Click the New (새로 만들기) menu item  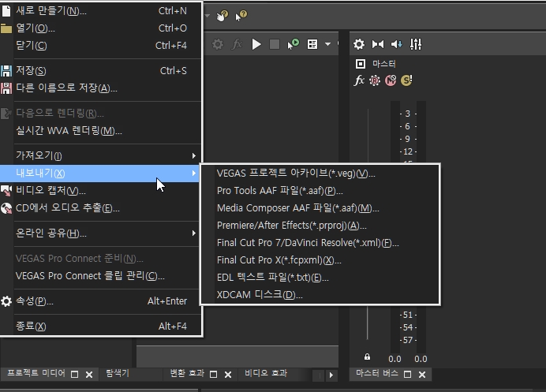point(101,11)
